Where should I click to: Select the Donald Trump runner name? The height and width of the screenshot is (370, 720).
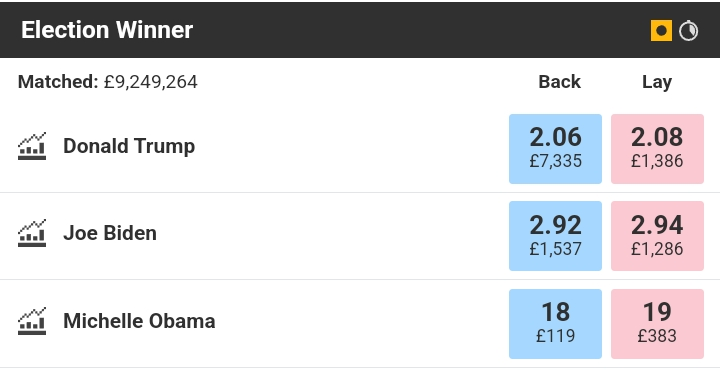129,146
